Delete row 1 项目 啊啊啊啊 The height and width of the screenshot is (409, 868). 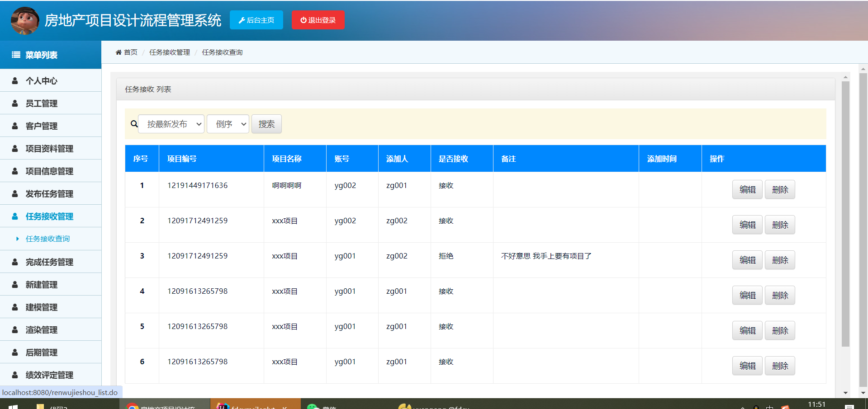point(780,189)
